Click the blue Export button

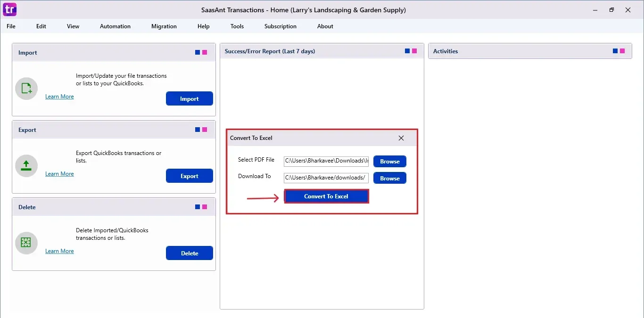click(190, 176)
